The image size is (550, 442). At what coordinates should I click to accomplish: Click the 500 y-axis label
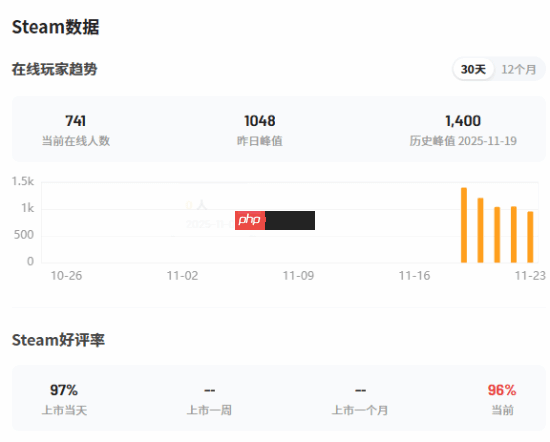tap(24, 235)
